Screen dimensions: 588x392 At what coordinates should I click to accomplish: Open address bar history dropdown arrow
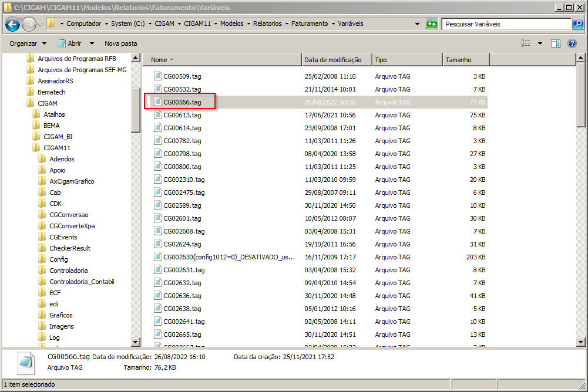[x=417, y=23]
